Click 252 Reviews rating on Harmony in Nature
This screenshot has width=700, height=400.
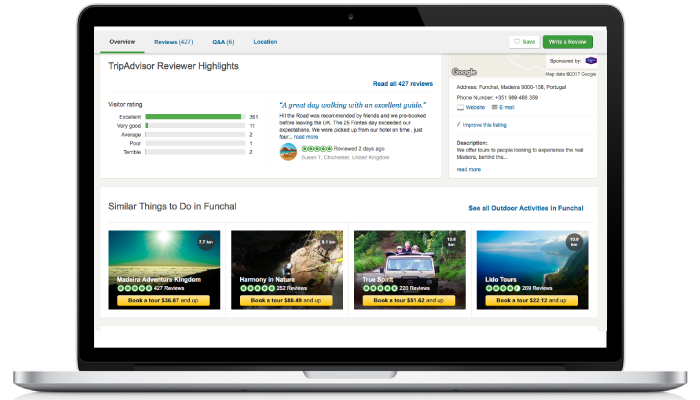(x=273, y=288)
